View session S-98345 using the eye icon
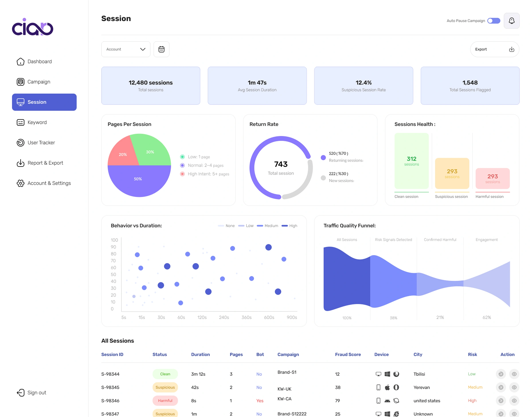 (514, 387)
